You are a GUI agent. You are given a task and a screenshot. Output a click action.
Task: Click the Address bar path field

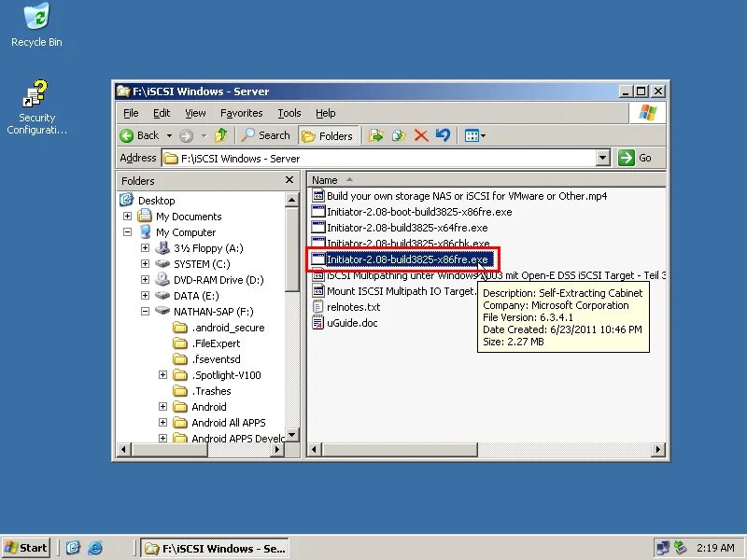(379, 158)
